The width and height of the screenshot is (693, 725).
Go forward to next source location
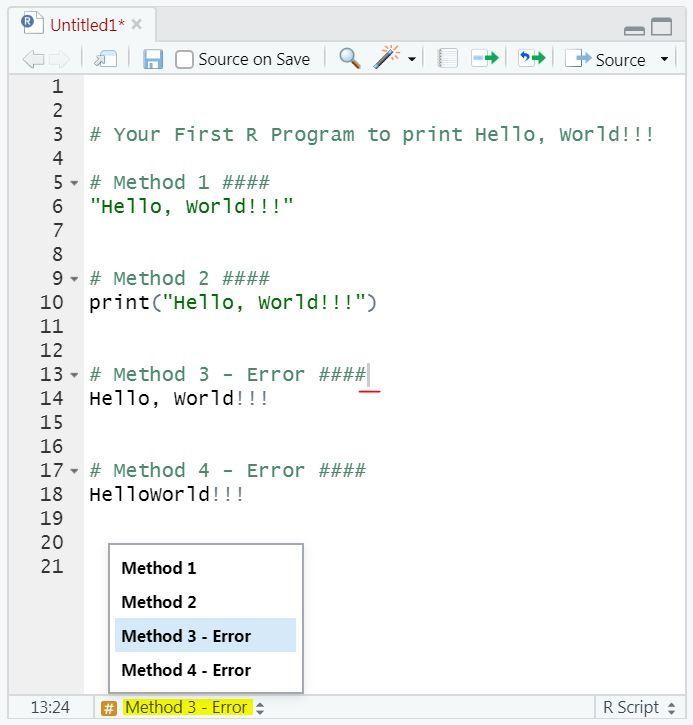tap(59, 59)
